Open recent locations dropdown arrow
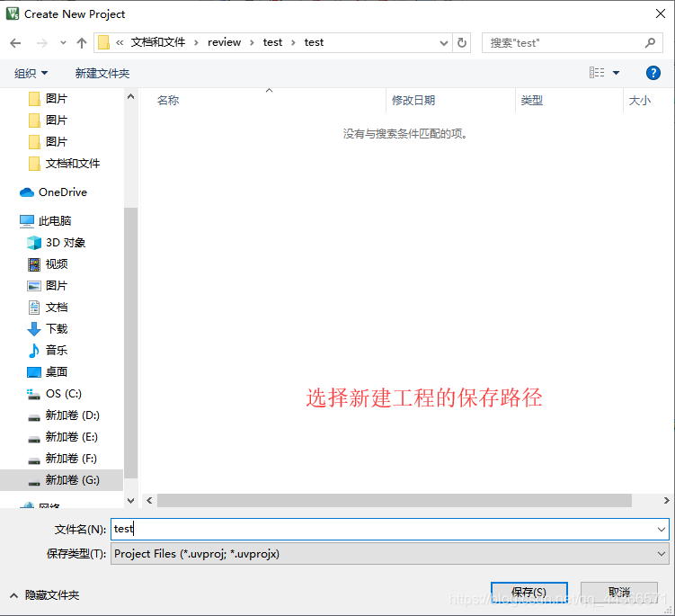 63,43
